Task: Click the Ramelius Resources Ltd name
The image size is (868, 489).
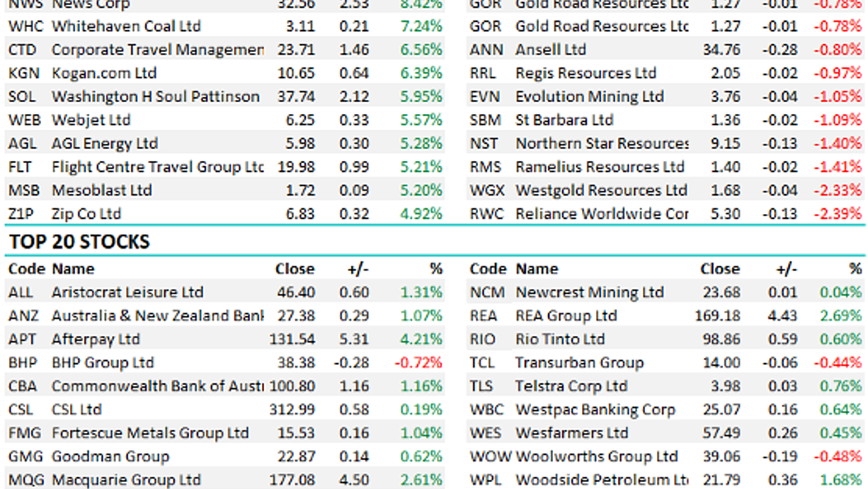Action: click(x=600, y=167)
